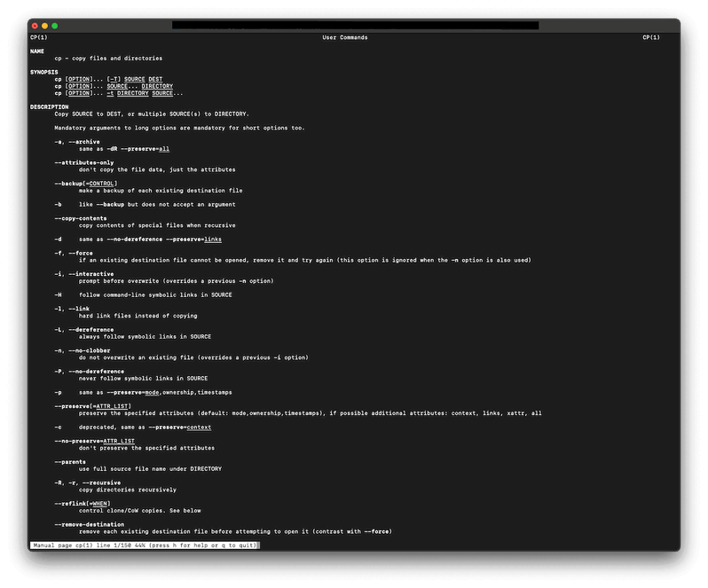Click the underlined WHEN argument of --reflink
The height and width of the screenshot is (588, 708).
pos(100,504)
